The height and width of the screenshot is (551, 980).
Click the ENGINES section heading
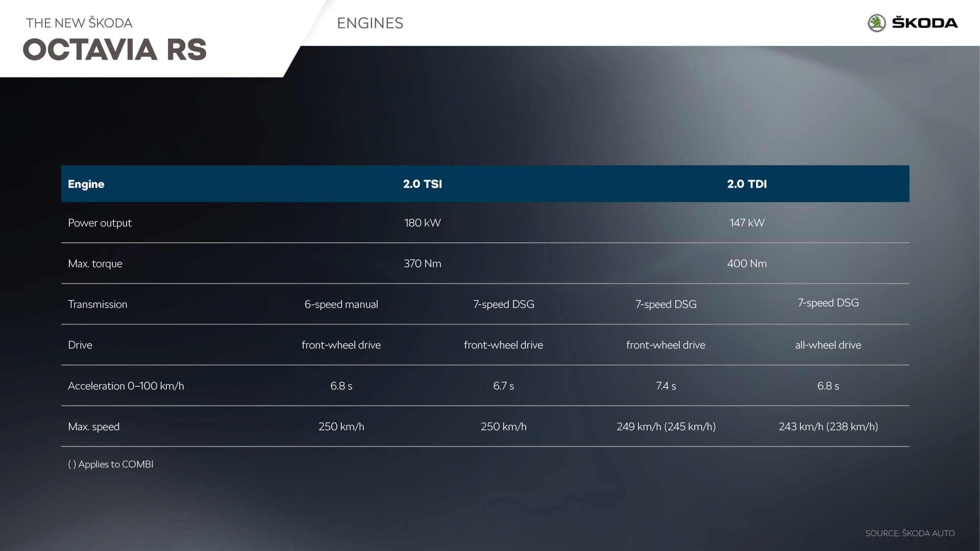click(x=370, y=23)
